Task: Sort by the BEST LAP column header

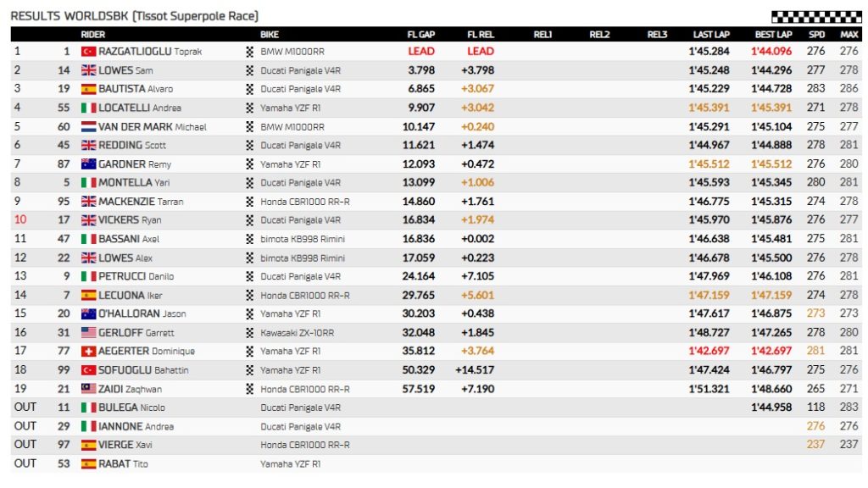Action: click(x=773, y=35)
